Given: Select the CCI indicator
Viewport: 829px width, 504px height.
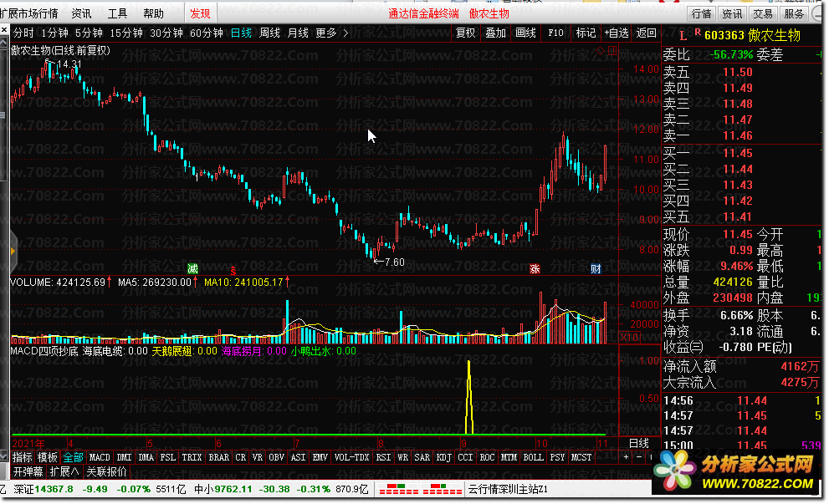Looking at the screenshot, I should click(465, 457).
